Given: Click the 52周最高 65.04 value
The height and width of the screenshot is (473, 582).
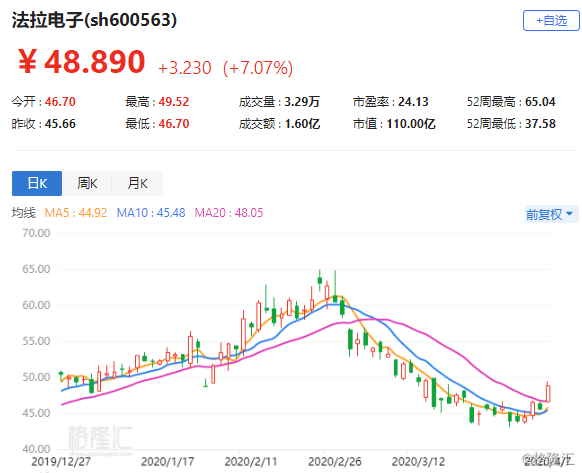Looking at the screenshot, I should tap(511, 101).
